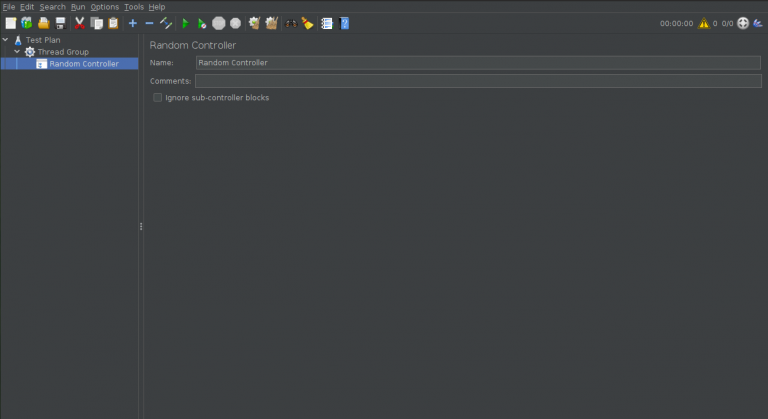The height and width of the screenshot is (419, 768).
Task: Click Start no pauses icon
Action: click(x=202, y=23)
